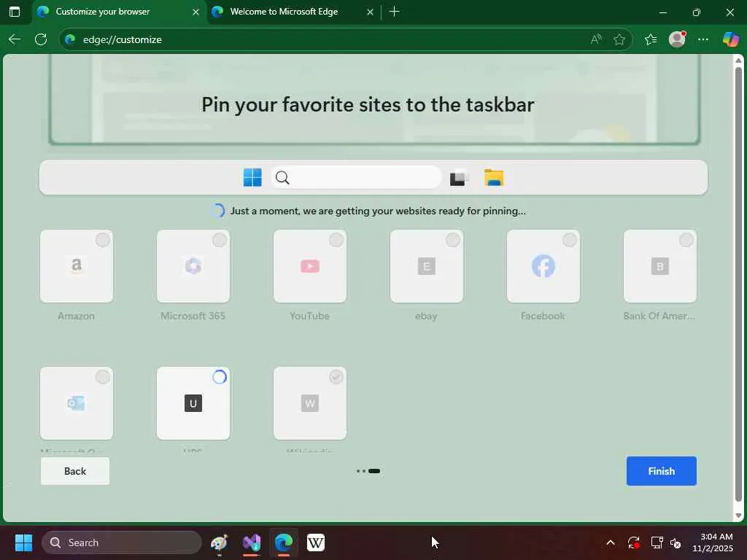Click the Finish button
Viewport: 747px width, 560px height.
click(661, 471)
